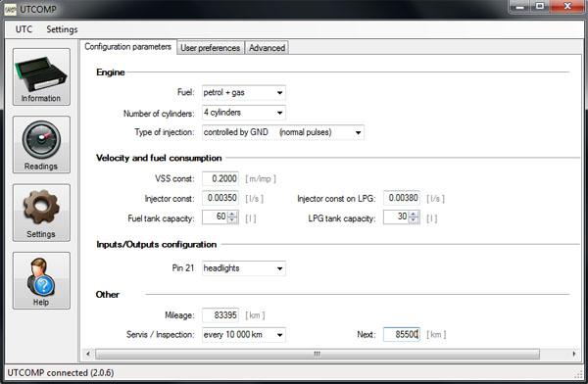Click the Injector const on LPG field
The height and width of the screenshot is (384, 588).
pyautogui.click(x=402, y=198)
